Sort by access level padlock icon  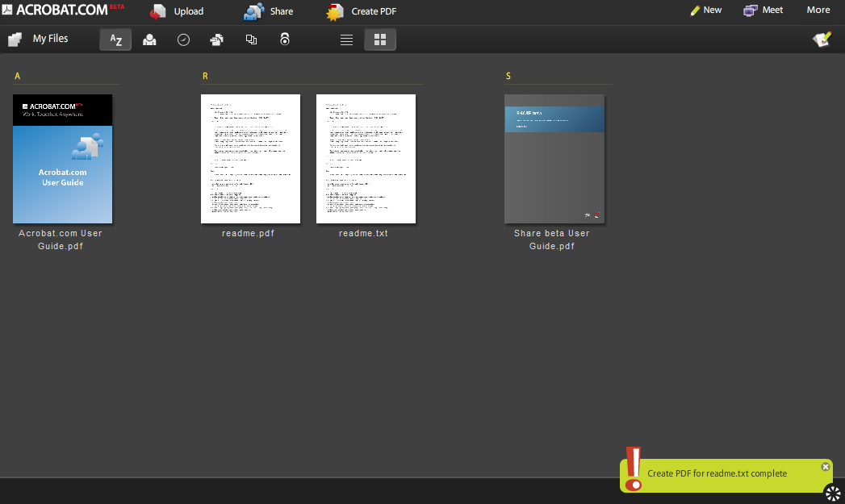285,39
